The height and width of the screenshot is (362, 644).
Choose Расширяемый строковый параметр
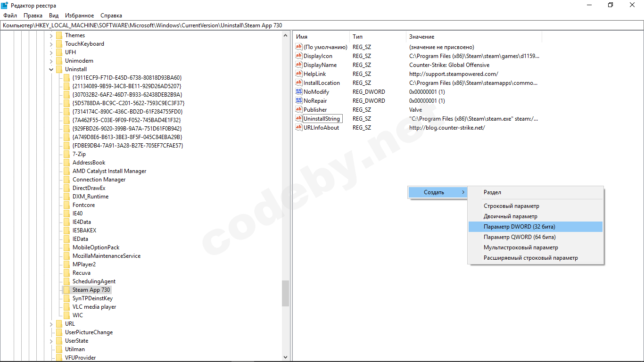coord(536,258)
